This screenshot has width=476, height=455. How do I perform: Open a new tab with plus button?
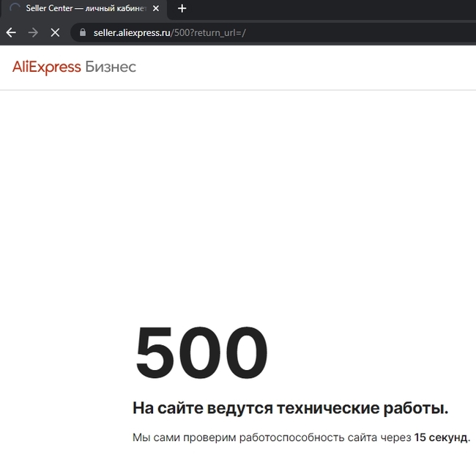pyautogui.click(x=182, y=9)
